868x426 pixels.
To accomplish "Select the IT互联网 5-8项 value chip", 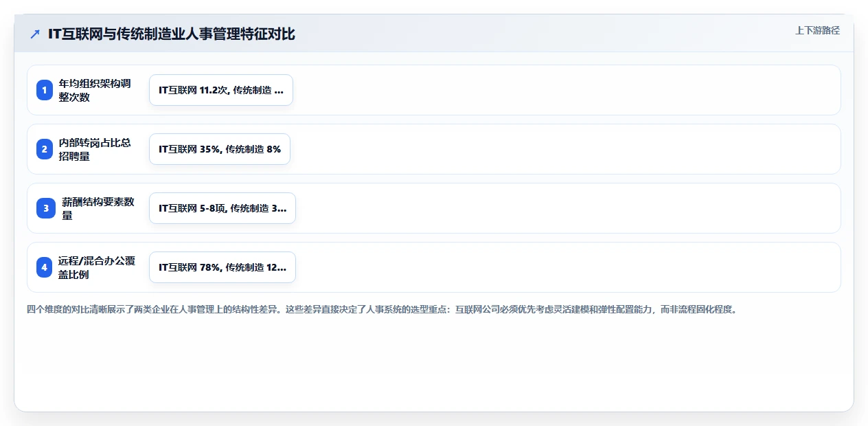I will point(222,208).
